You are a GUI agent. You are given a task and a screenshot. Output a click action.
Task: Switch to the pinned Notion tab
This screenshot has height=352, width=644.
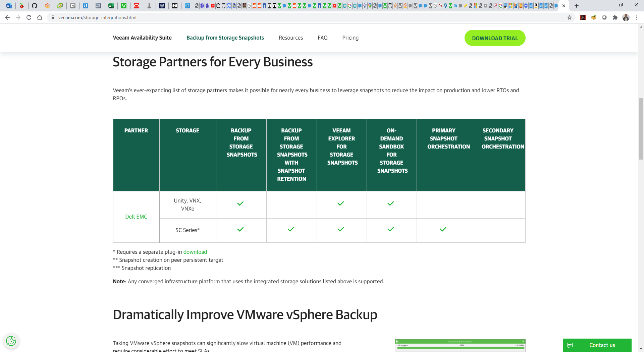(175, 6)
